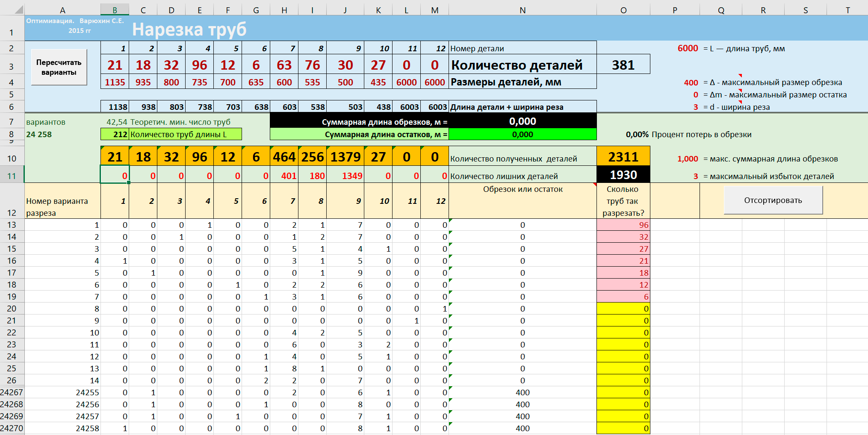Select the title cell Нарезка труб

coord(189,29)
